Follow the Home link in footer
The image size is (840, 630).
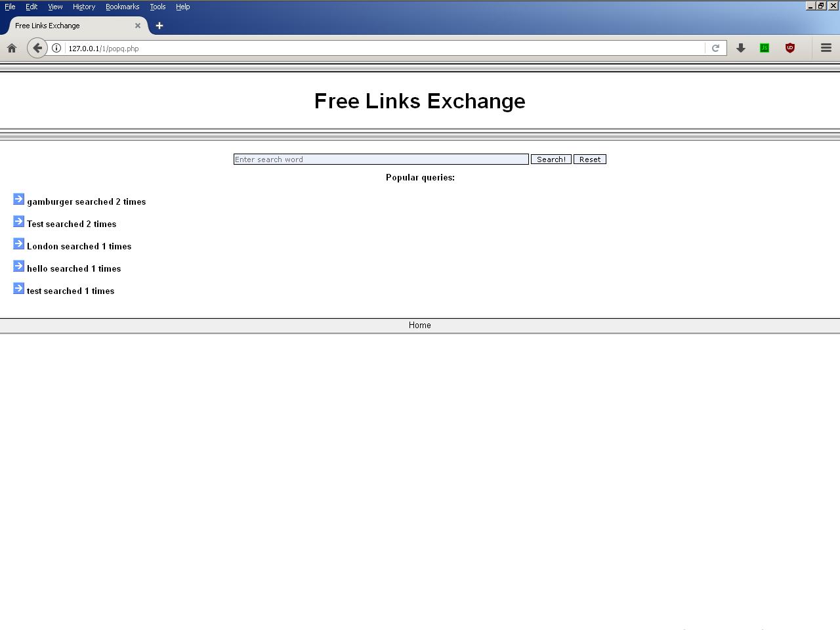(x=420, y=325)
